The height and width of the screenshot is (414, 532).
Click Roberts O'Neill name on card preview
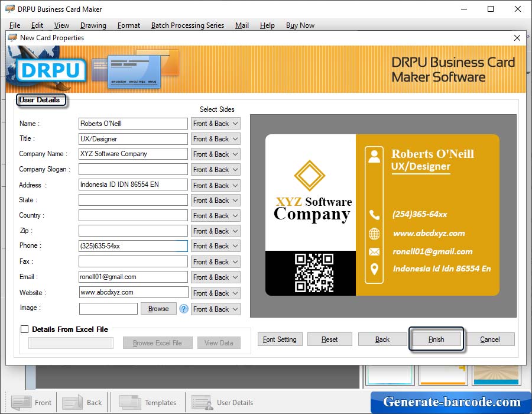tap(433, 154)
